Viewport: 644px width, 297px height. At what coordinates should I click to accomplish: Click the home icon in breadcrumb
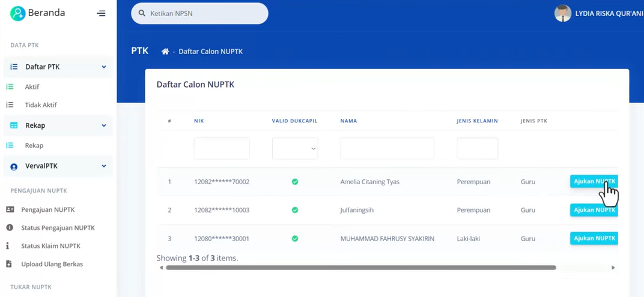(x=165, y=52)
